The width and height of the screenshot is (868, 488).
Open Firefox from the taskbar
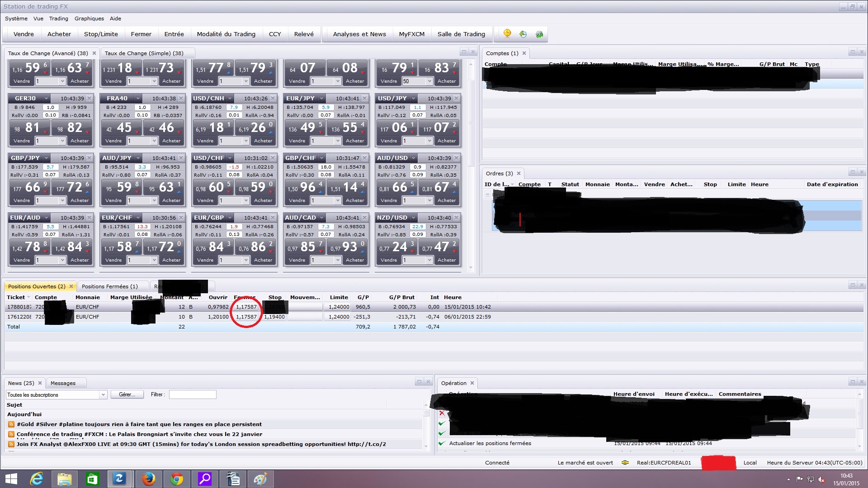point(148,479)
